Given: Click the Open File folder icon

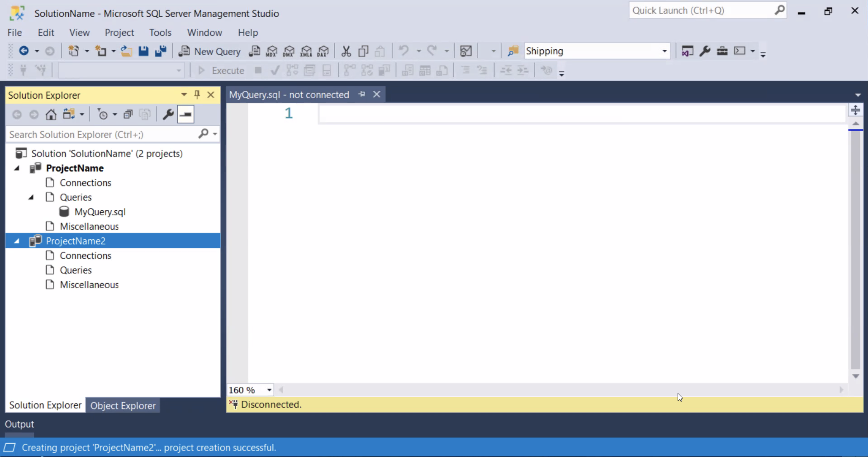Looking at the screenshot, I should (x=126, y=51).
